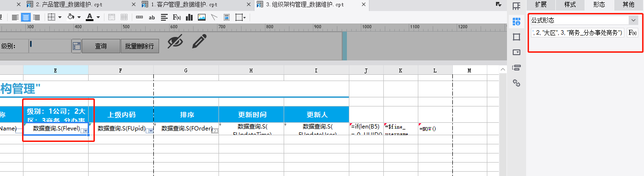Close the 1.客户管理 tab
Screen dimensions: 644x176
[248, 4]
